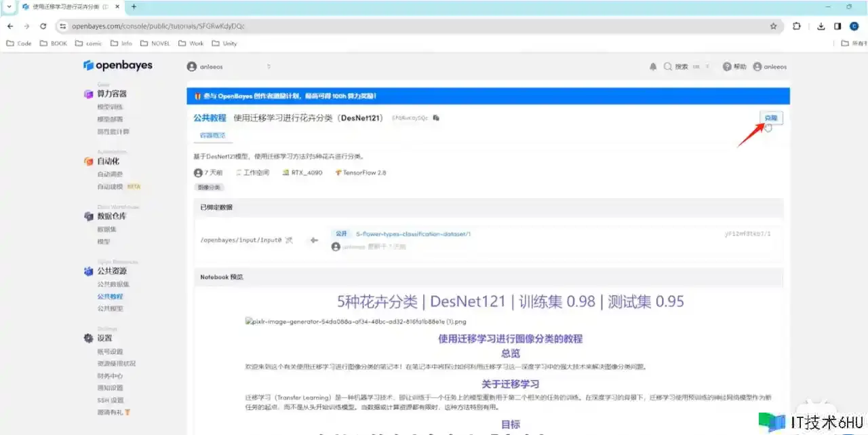868x435 pixels.
Task: Switch to the 容器概况 tab
Action: pyautogui.click(x=212, y=135)
